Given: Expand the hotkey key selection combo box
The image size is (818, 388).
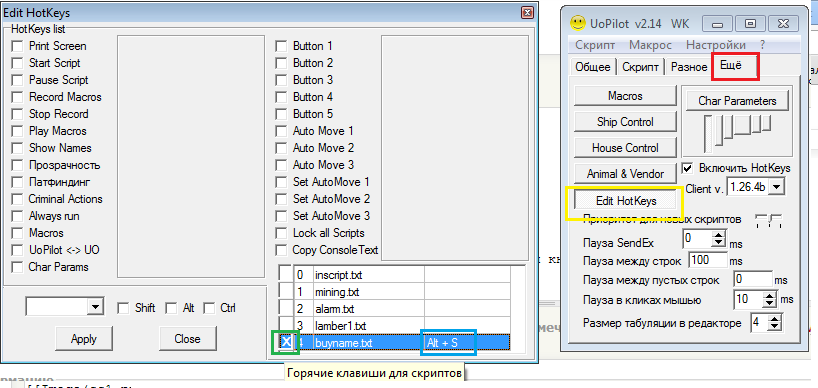Looking at the screenshot, I should [94, 307].
